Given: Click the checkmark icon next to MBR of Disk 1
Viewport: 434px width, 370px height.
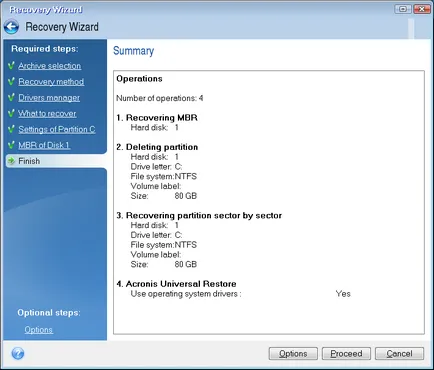Looking at the screenshot, I should coord(11,145).
